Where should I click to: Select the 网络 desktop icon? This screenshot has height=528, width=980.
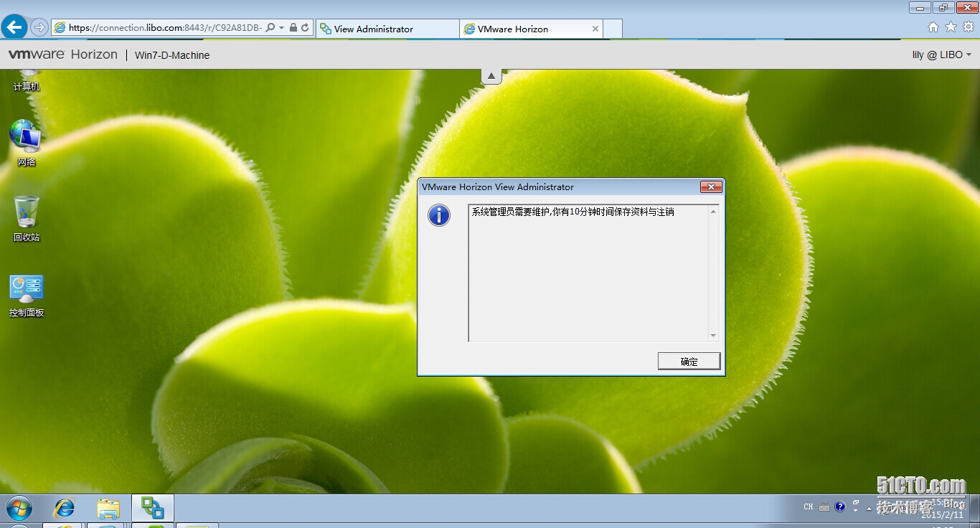pyautogui.click(x=26, y=143)
